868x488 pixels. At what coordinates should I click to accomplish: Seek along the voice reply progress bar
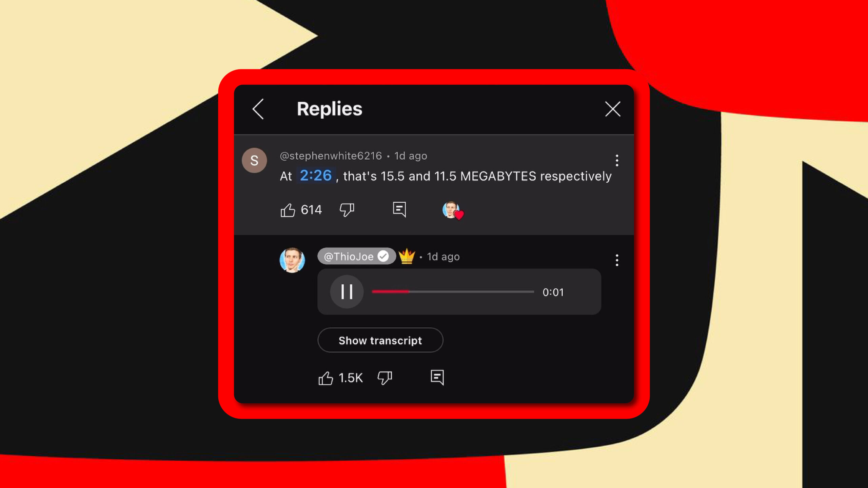click(x=453, y=292)
